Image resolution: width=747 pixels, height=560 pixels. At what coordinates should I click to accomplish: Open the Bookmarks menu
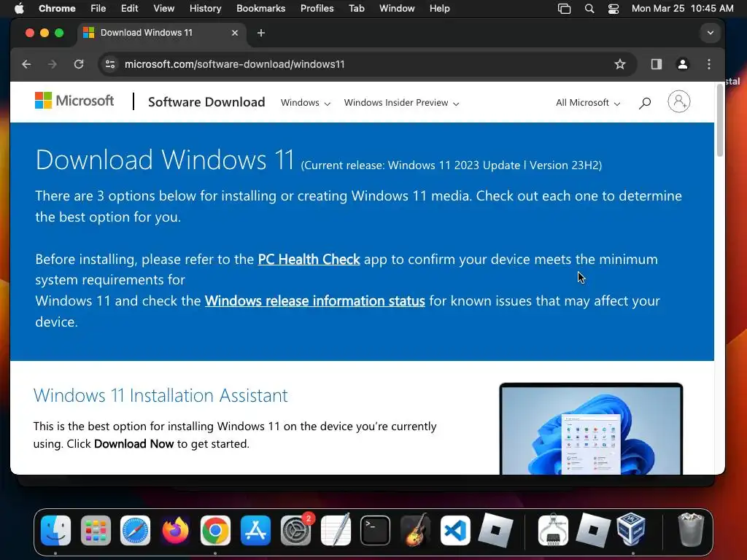tap(260, 8)
